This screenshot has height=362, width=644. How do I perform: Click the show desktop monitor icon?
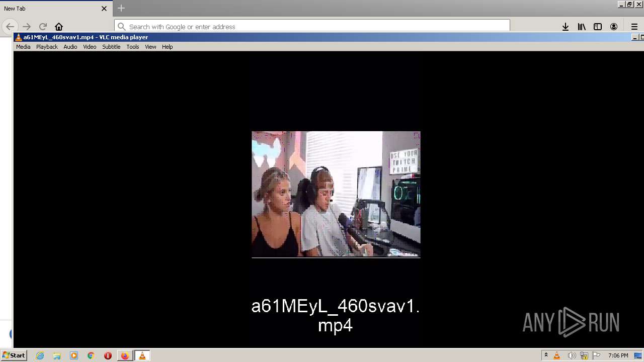[x=638, y=355]
